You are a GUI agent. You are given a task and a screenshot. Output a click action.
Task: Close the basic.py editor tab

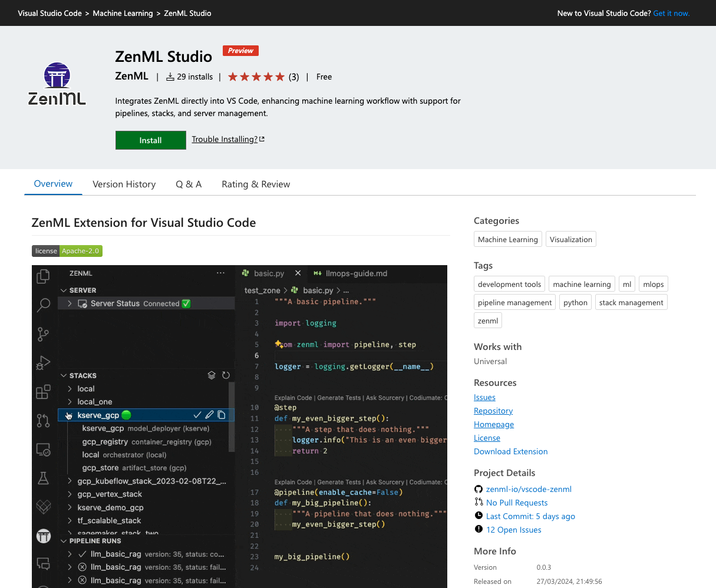coord(298,273)
